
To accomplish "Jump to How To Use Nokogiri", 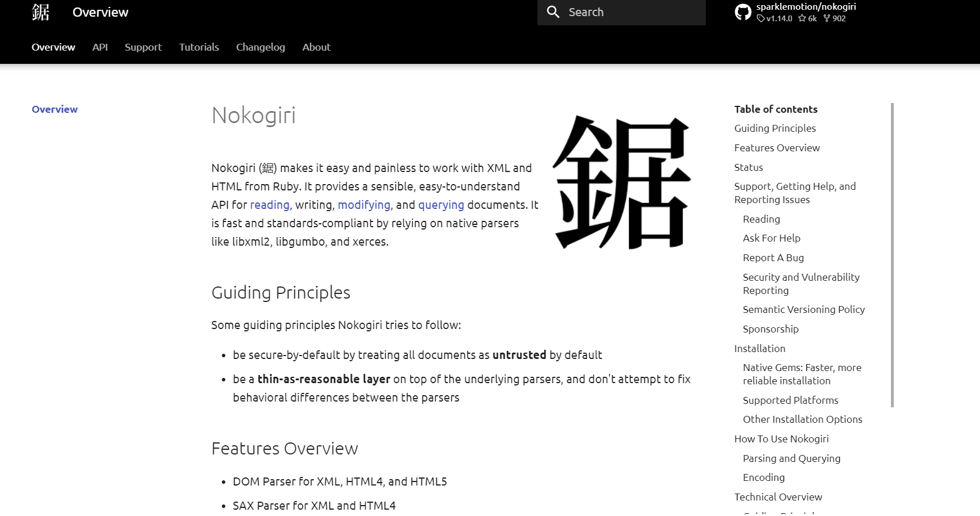I will 781,439.
